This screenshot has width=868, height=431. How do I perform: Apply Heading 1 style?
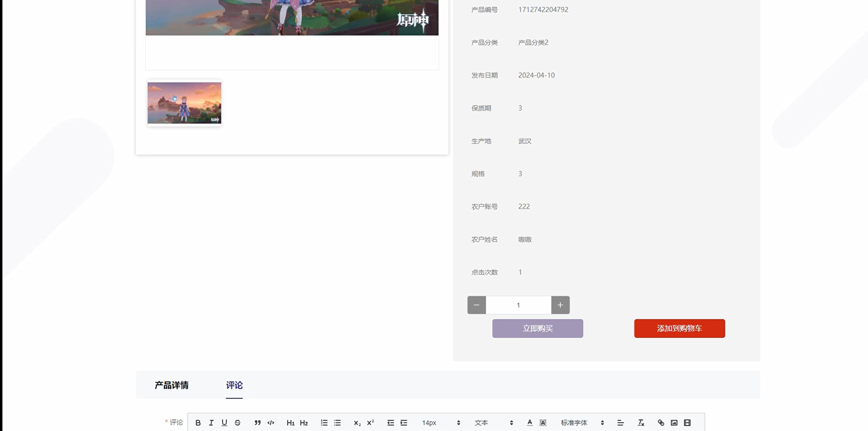[291, 423]
